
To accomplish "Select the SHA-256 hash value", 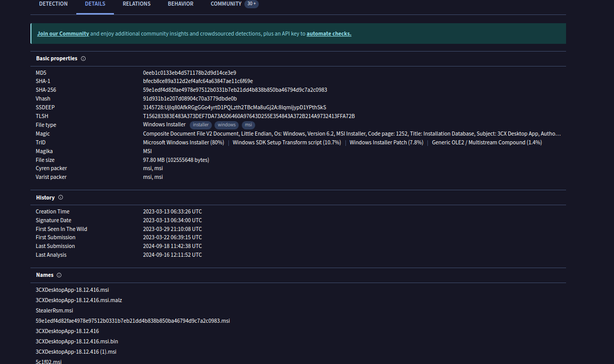I will (235, 90).
